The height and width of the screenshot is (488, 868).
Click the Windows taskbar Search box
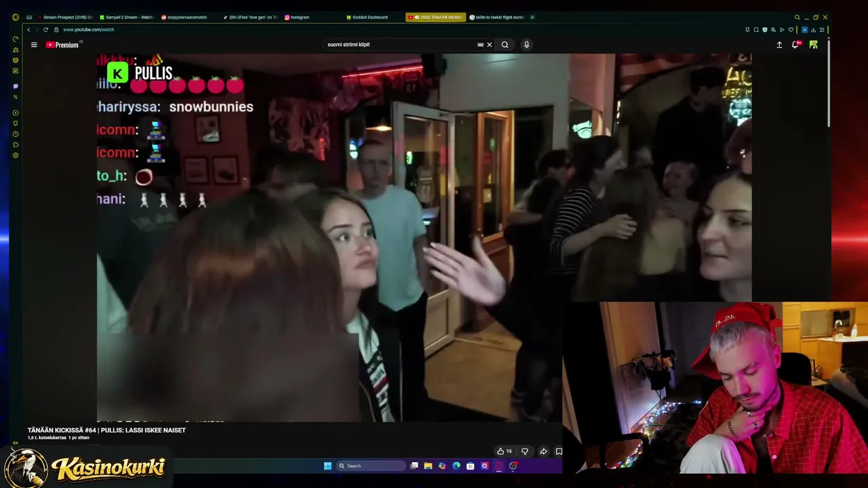pyautogui.click(x=372, y=466)
